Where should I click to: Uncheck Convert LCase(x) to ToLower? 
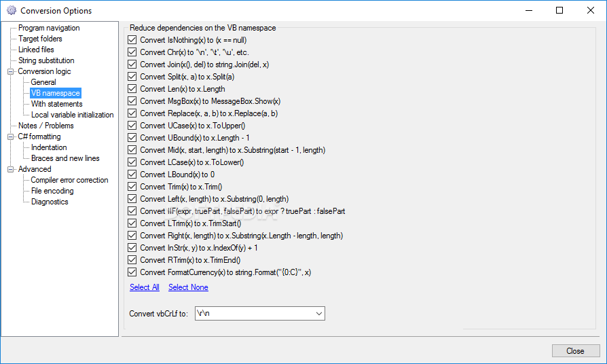pyautogui.click(x=132, y=162)
